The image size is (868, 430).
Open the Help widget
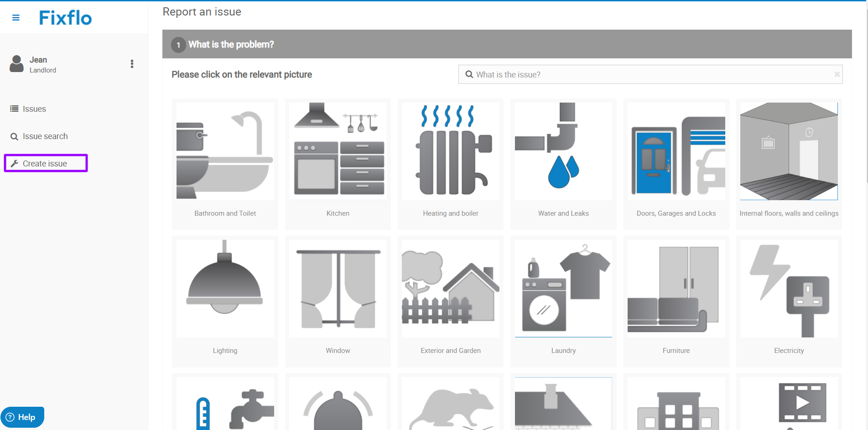(x=23, y=417)
